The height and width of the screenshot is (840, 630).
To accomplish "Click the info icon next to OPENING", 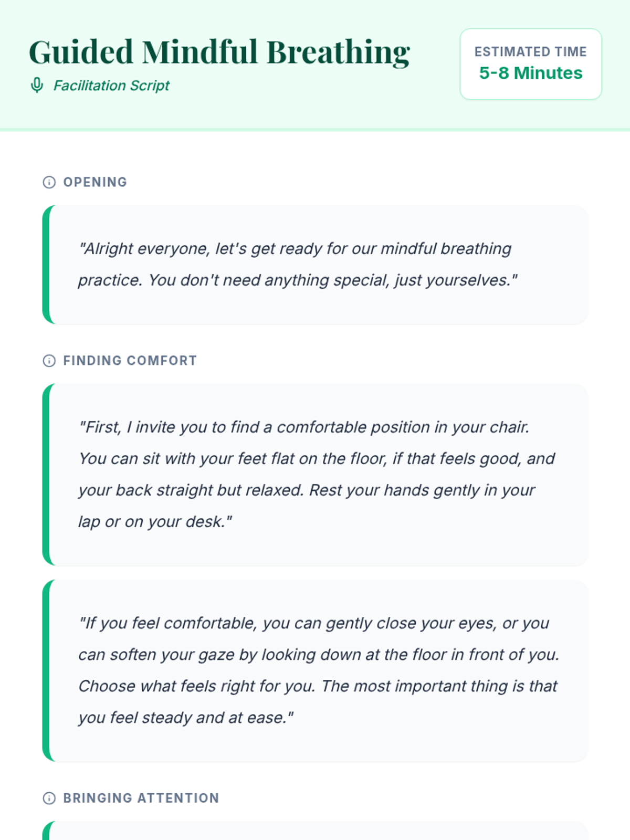I will pyautogui.click(x=49, y=182).
